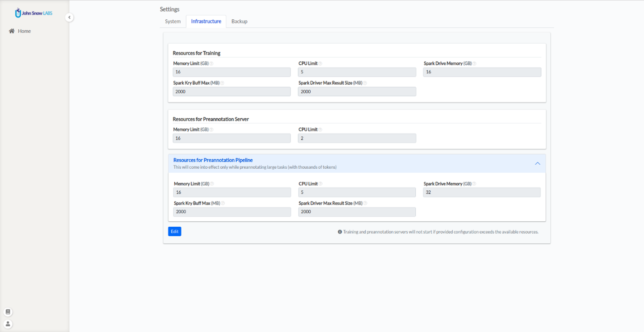Click help icon beside Training Spark Kry Buff Max
The height and width of the screenshot is (332, 644).
(x=222, y=83)
